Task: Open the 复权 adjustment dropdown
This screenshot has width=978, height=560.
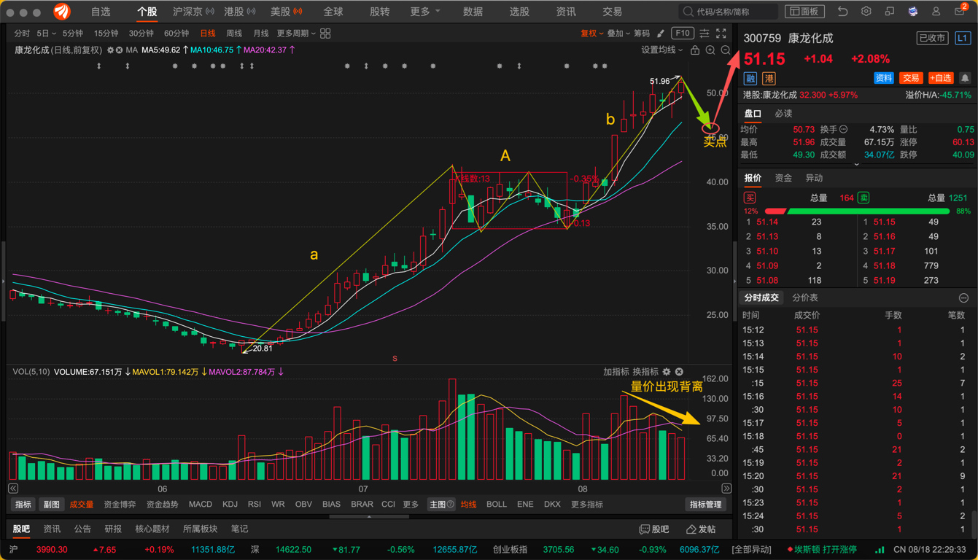Action: coord(591,34)
